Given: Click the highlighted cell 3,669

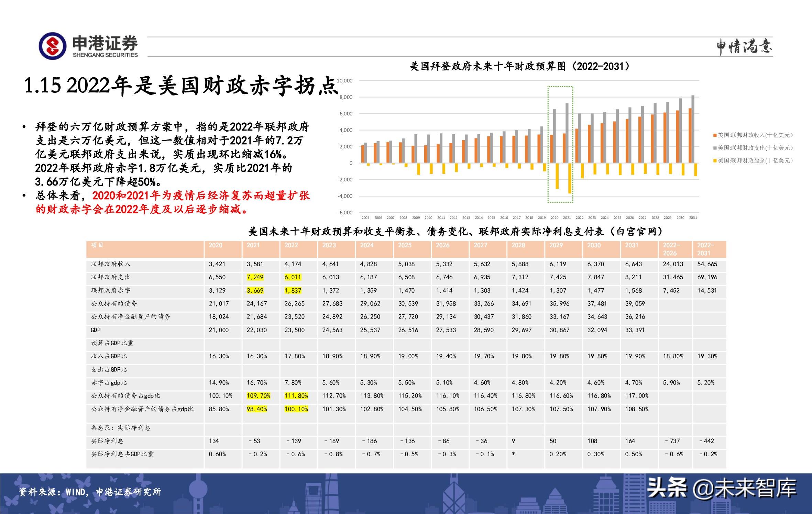Looking at the screenshot, I should (x=255, y=291).
